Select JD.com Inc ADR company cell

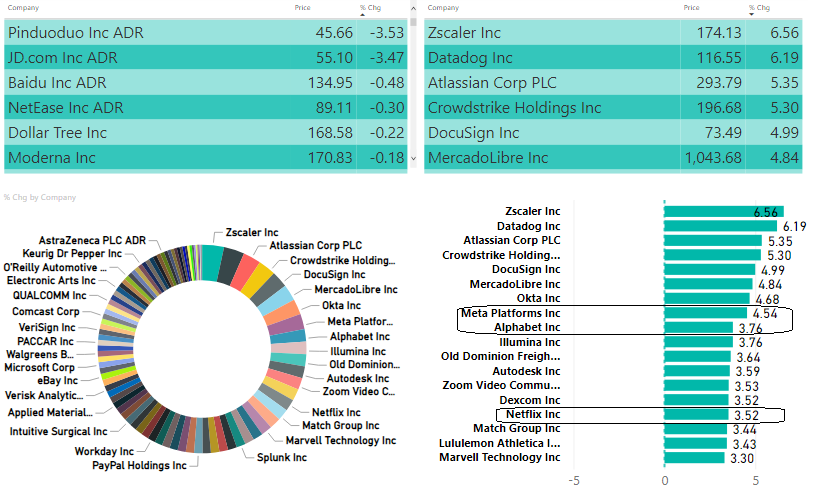pos(63,58)
